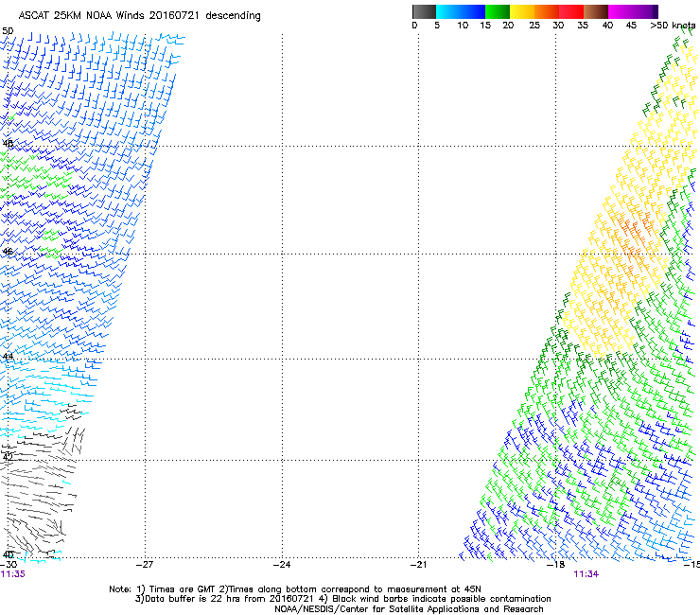The height and width of the screenshot is (615, 700).
Task: Click the "30" label under the color bar
Action: (558, 26)
